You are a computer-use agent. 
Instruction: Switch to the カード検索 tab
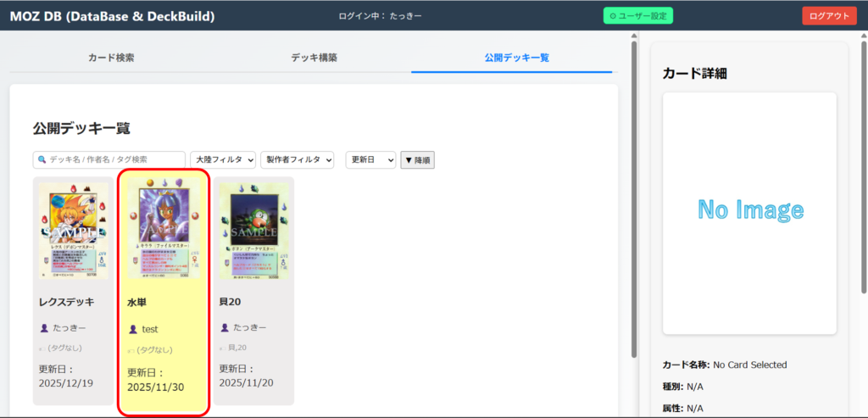coord(111,58)
